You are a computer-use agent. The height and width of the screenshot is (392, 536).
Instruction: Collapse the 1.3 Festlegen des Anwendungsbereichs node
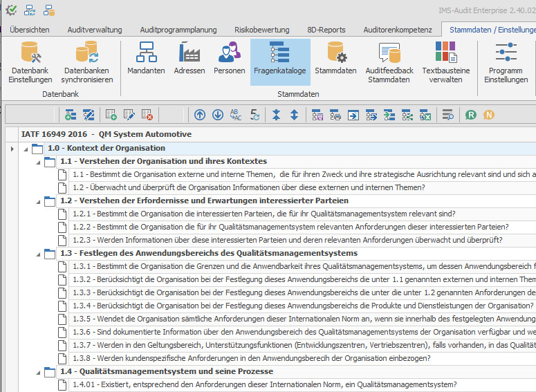point(38,254)
